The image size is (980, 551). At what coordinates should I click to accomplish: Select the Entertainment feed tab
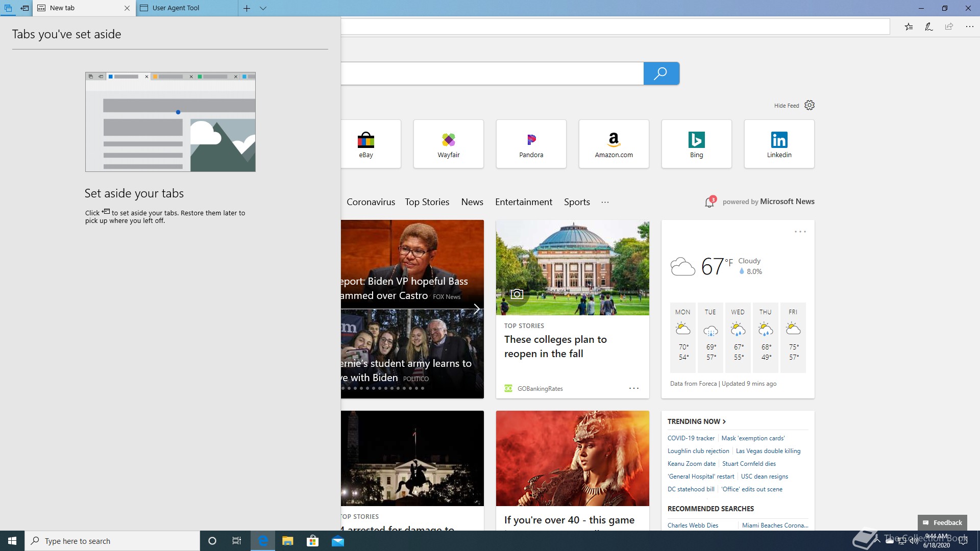523,202
